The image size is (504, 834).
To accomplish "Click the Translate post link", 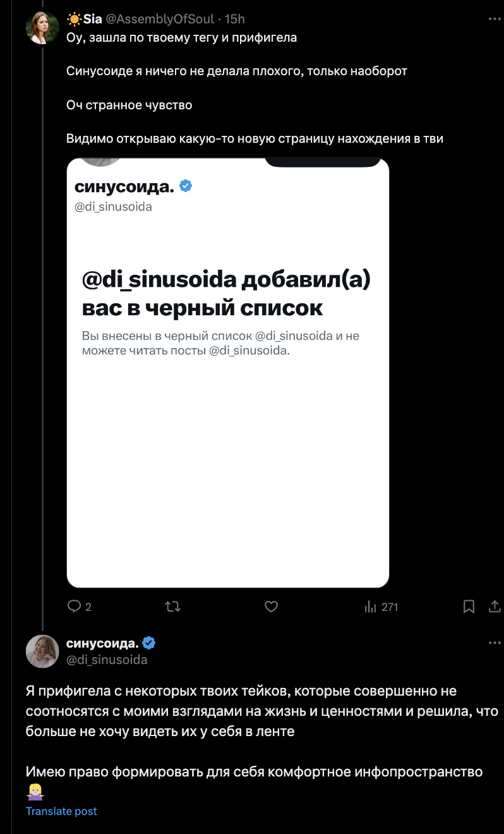I will click(61, 811).
